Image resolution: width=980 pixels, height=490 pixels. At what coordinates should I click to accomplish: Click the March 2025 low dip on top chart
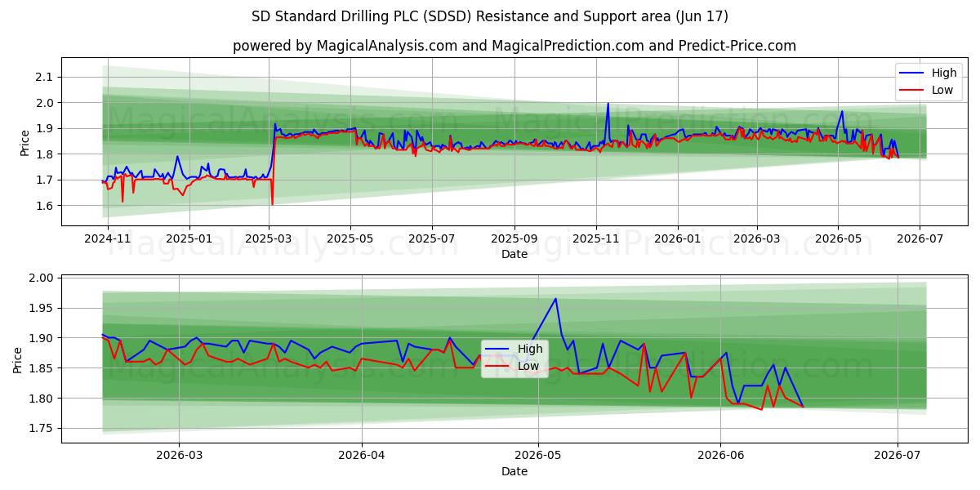[x=272, y=203]
